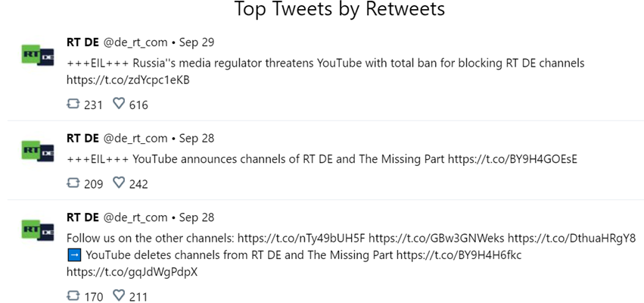The height and width of the screenshot is (303, 644).
Task: Click the RT DE avatar on the YouTube announces tweet
Action: (x=37, y=151)
